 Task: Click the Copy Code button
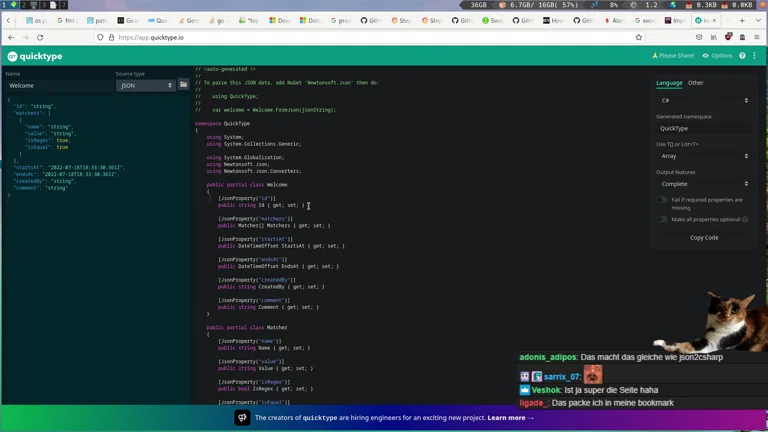click(704, 238)
